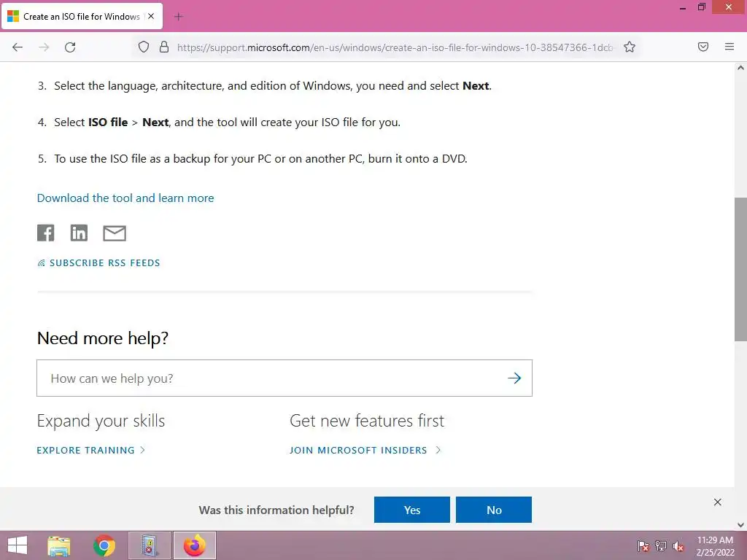Open the Firefox hamburger menu
Viewport: 747px width, 560px height.
(729, 47)
